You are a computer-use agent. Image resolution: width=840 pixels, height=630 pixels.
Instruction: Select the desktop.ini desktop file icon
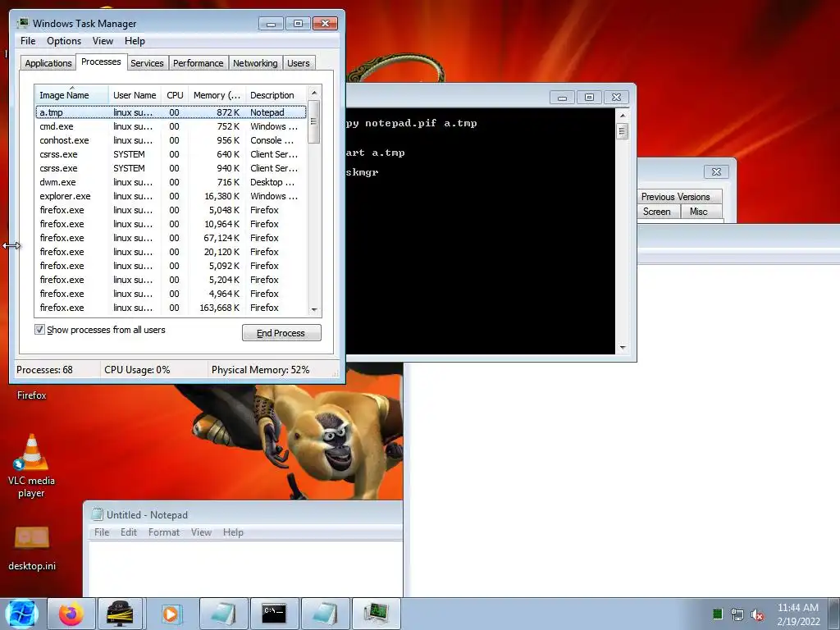tap(32, 547)
